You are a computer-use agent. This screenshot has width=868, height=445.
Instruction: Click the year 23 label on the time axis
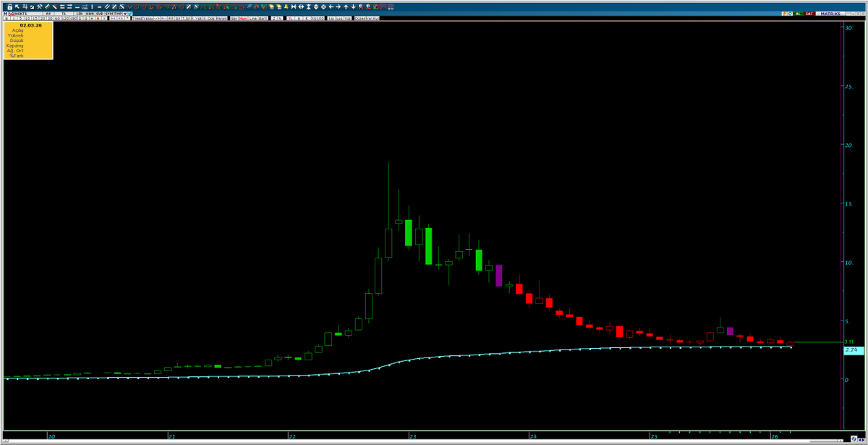click(x=412, y=437)
